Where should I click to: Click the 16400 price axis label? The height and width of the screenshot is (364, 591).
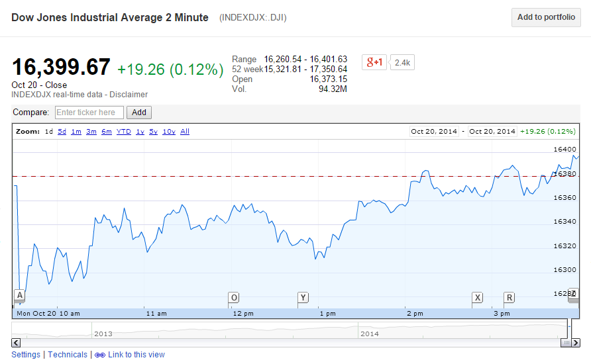pyautogui.click(x=564, y=150)
